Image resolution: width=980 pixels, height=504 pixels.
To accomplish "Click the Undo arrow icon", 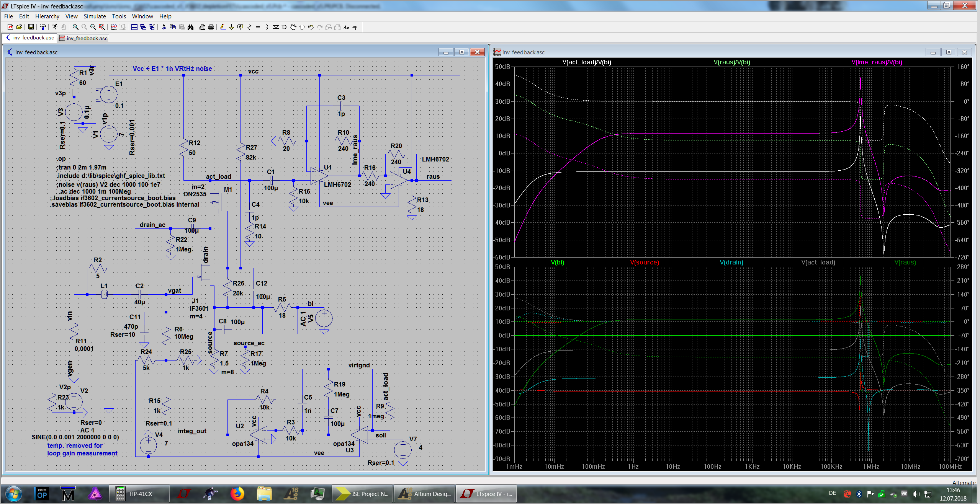I will pos(311,27).
